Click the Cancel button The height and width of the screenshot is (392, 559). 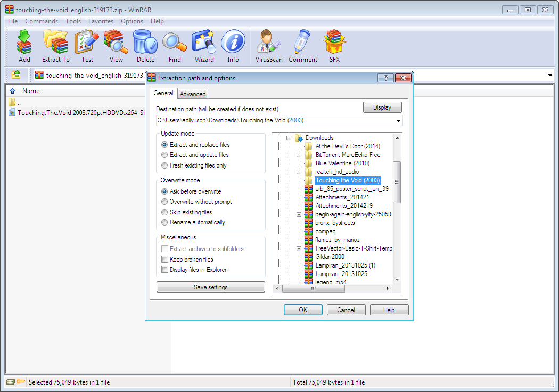346,310
